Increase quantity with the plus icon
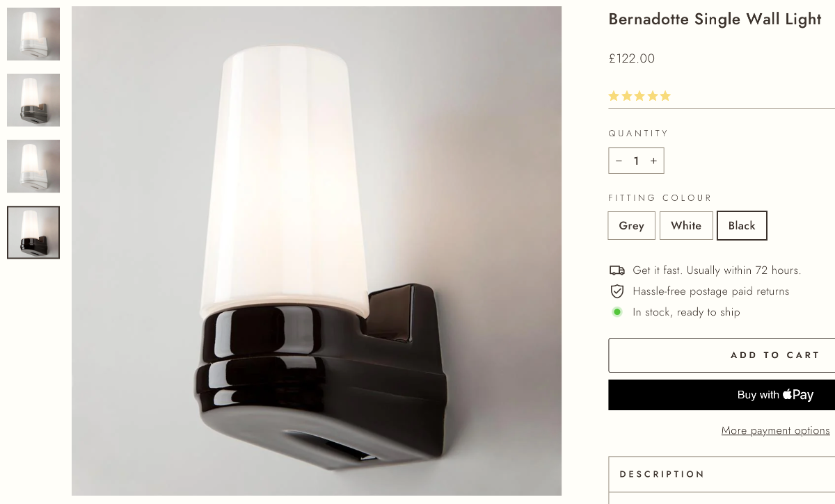Image resolution: width=835 pixels, height=504 pixels. coord(653,161)
